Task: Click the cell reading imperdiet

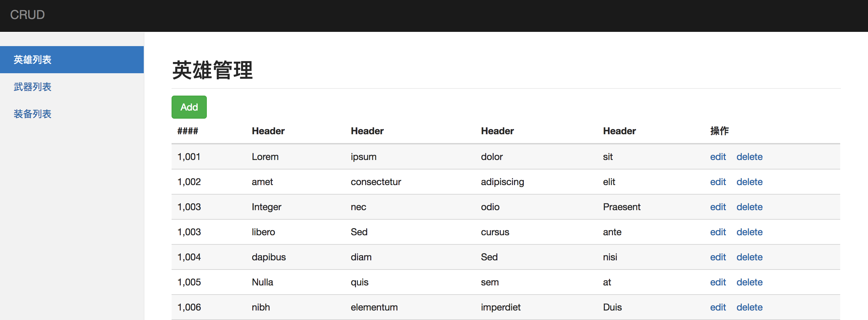Action: (500, 307)
